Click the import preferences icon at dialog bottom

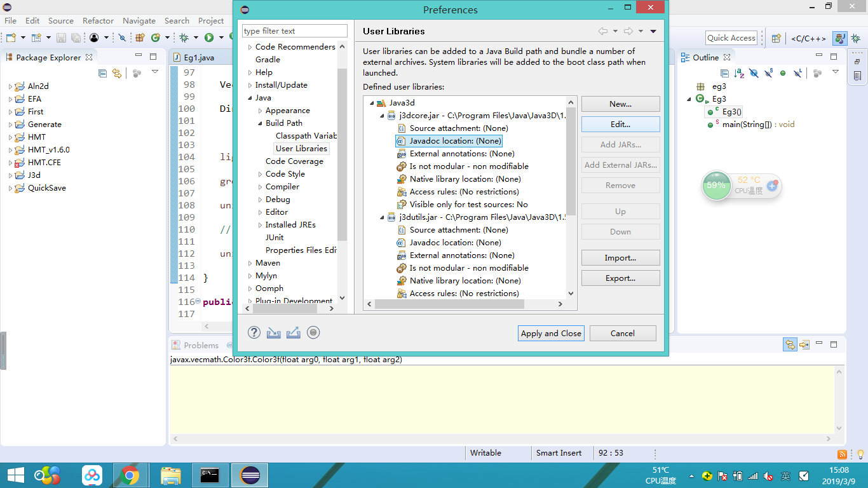[x=274, y=332]
